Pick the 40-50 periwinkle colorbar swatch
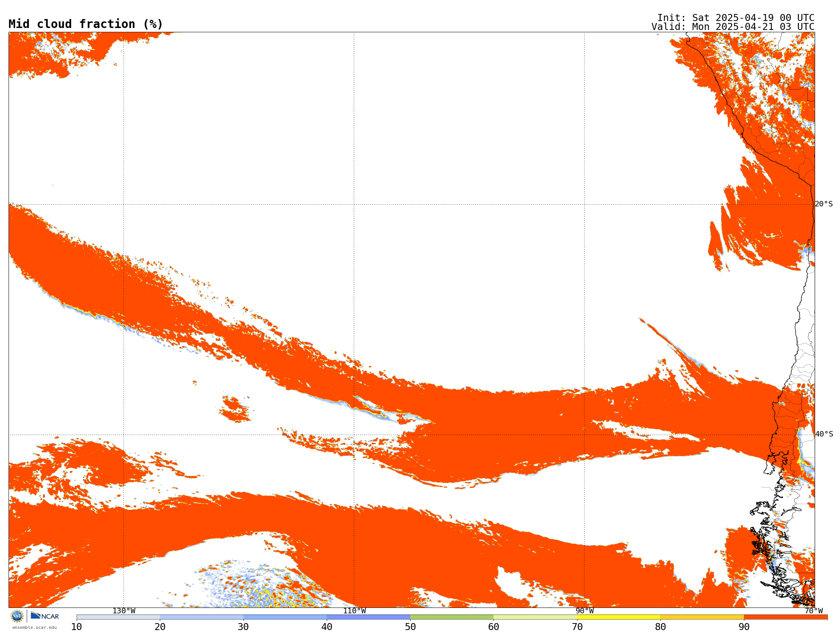Viewport: 840px width, 632px height. click(368, 617)
